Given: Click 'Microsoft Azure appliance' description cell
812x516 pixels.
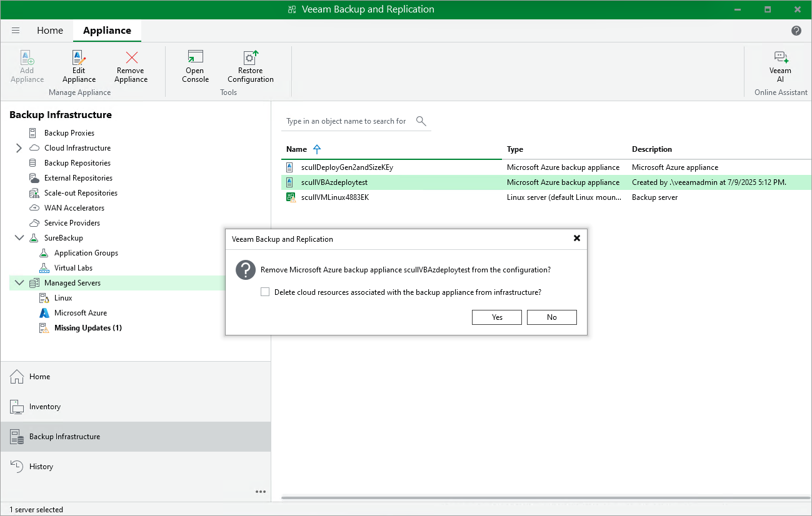Looking at the screenshot, I should (x=675, y=167).
